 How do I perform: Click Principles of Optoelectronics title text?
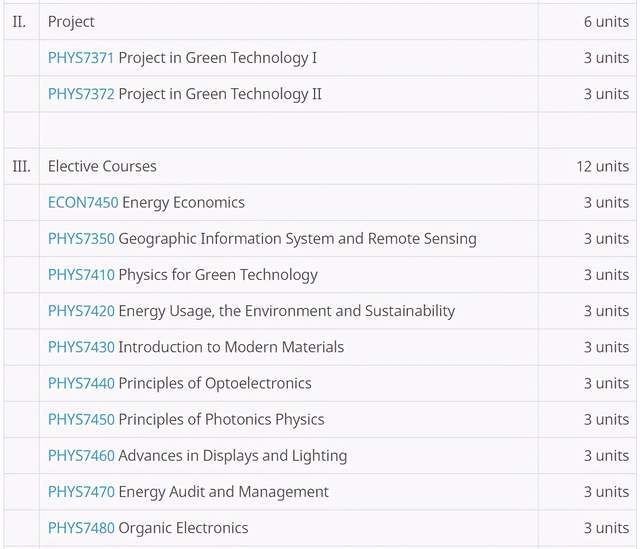coord(215,384)
